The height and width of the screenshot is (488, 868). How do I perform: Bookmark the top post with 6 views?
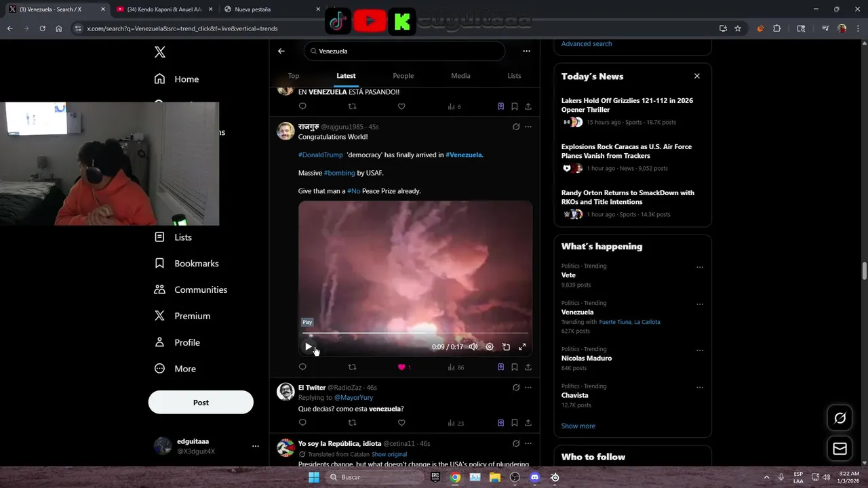515,106
